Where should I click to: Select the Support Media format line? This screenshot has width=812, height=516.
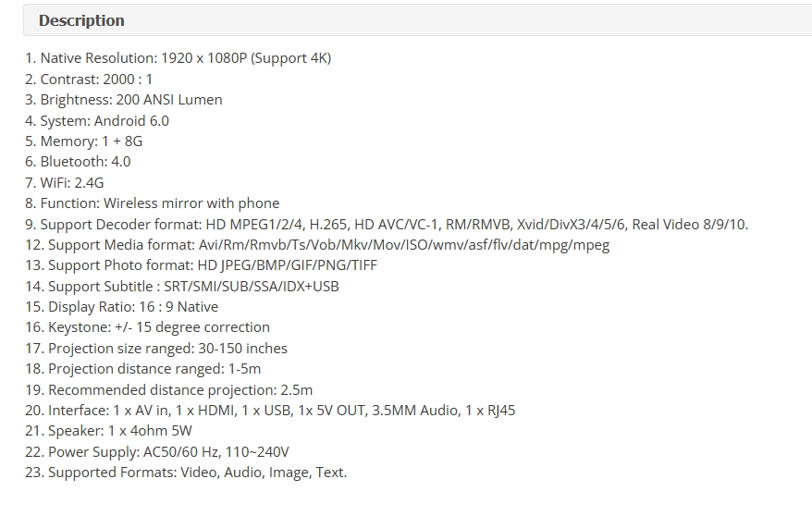point(317,244)
